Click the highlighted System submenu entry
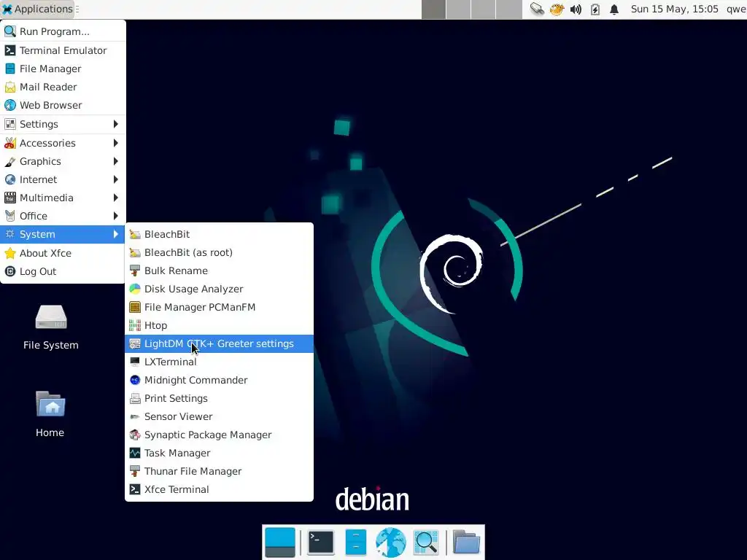This screenshot has height=560, width=747. point(63,234)
